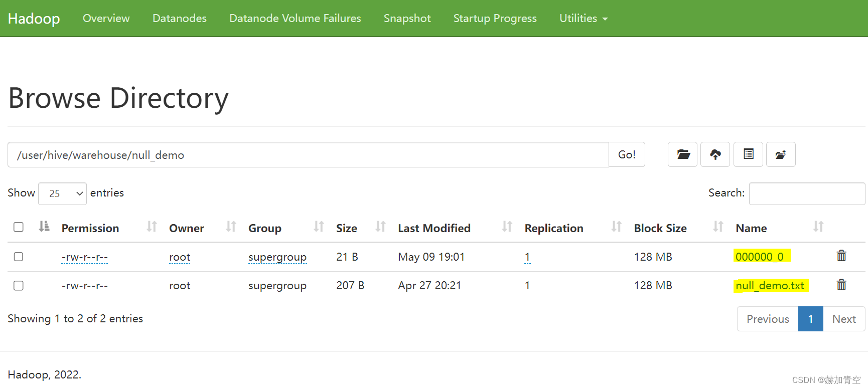Click group supergroup in null_demo.txt row
This screenshot has height=389, width=868.
(277, 286)
